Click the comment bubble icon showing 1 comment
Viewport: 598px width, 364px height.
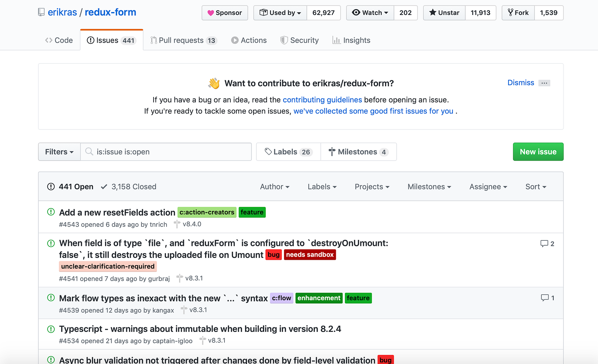click(545, 298)
